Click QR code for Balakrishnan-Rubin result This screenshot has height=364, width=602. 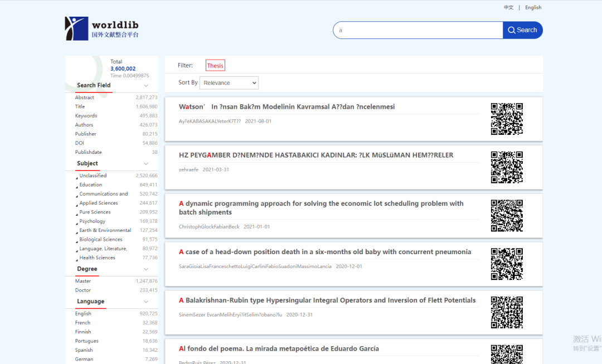pos(506,312)
